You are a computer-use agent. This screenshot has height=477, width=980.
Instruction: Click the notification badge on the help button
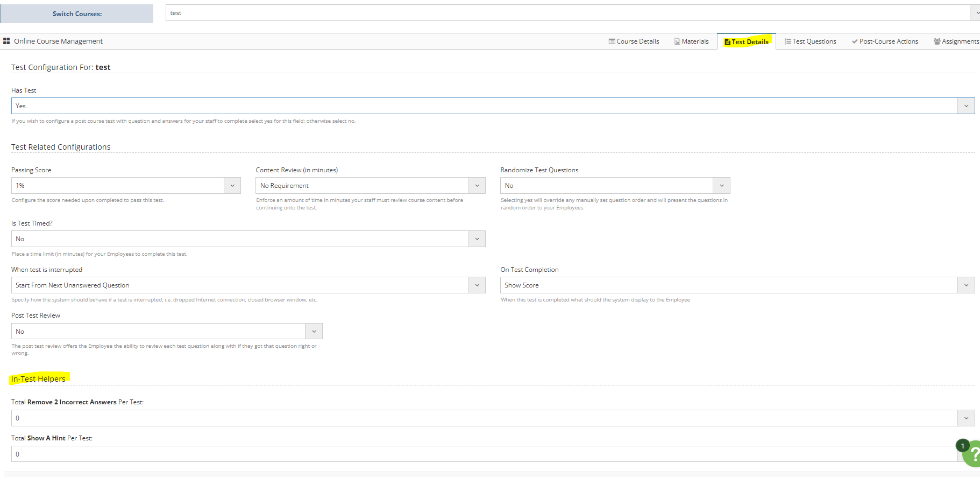(x=962, y=446)
